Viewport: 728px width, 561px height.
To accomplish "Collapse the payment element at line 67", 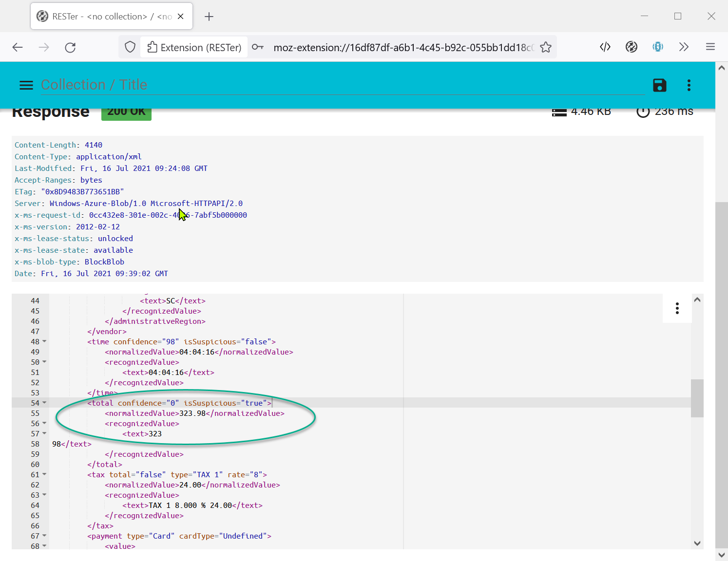I will click(44, 536).
